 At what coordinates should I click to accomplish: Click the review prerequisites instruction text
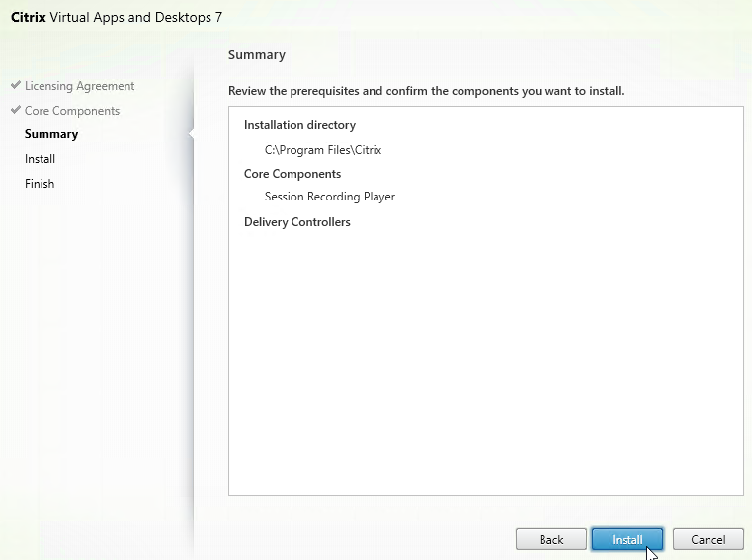426,91
